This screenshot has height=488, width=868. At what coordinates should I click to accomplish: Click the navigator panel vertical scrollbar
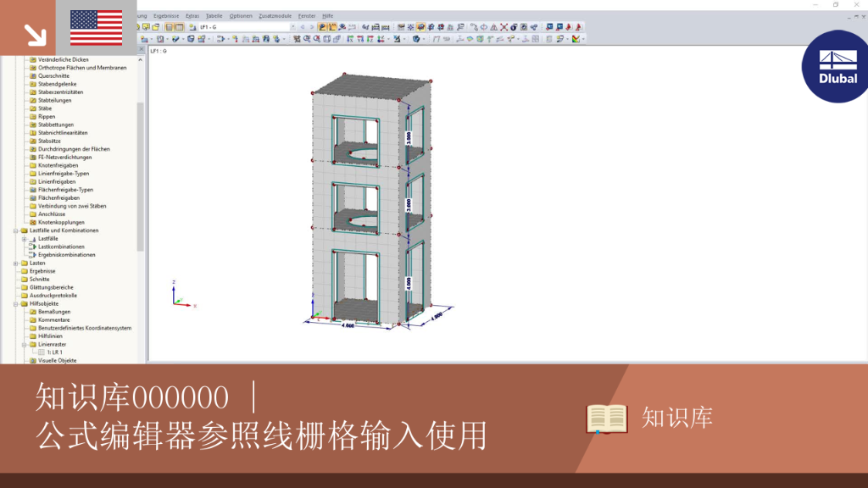(x=141, y=177)
